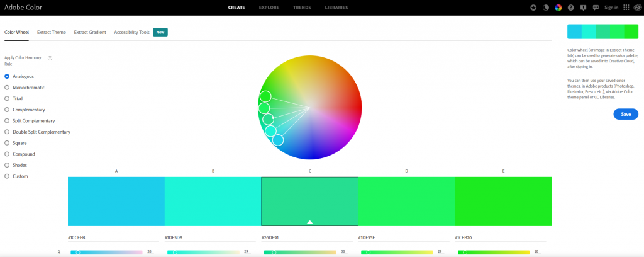Click the topmost green handle on the color wheel
This screenshot has height=257, width=644.
click(x=265, y=96)
